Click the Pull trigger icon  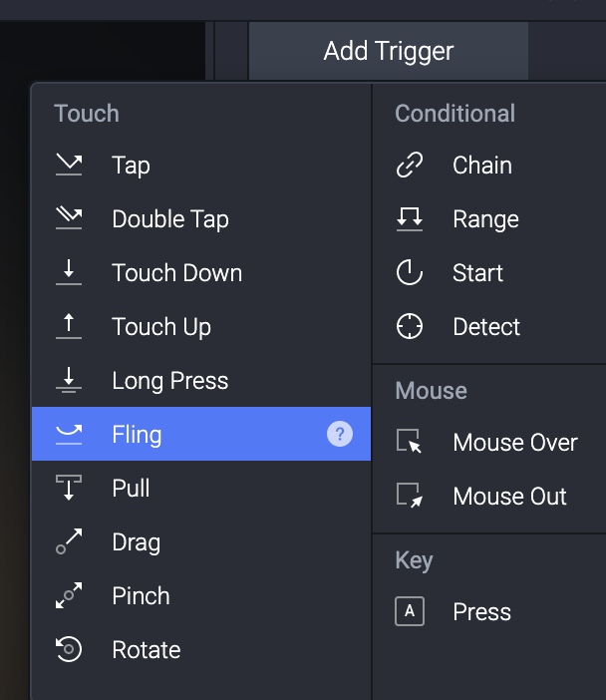point(69,489)
